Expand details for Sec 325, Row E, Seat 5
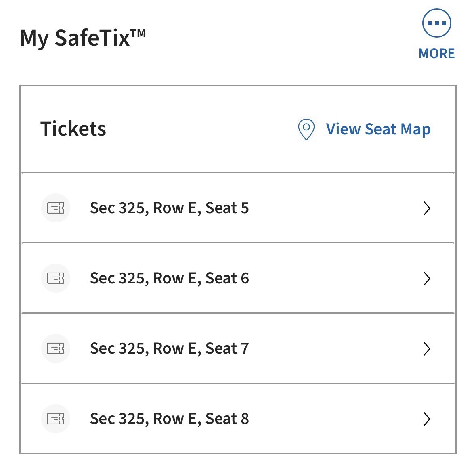The image size is (476, 455). coord(427,208)
